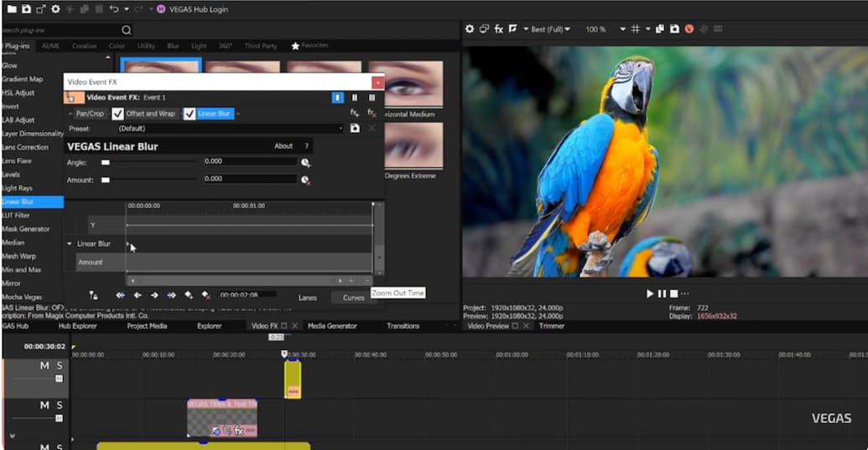
Task: Select the Color plug-in category tab
Action: 117,46
